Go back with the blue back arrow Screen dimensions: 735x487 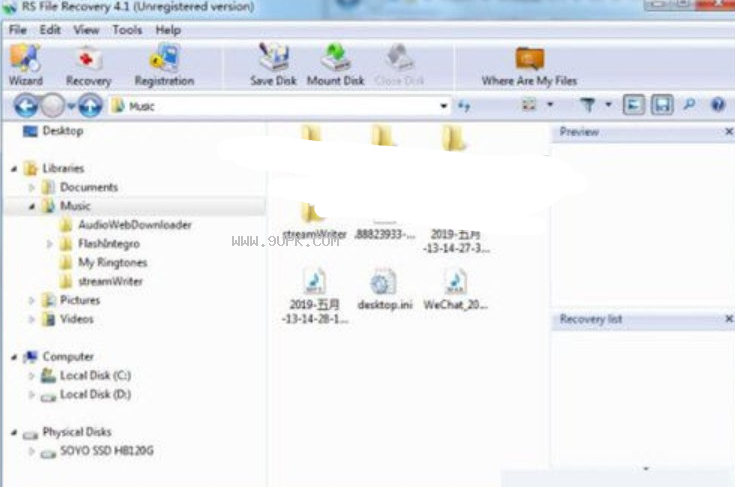26,106
